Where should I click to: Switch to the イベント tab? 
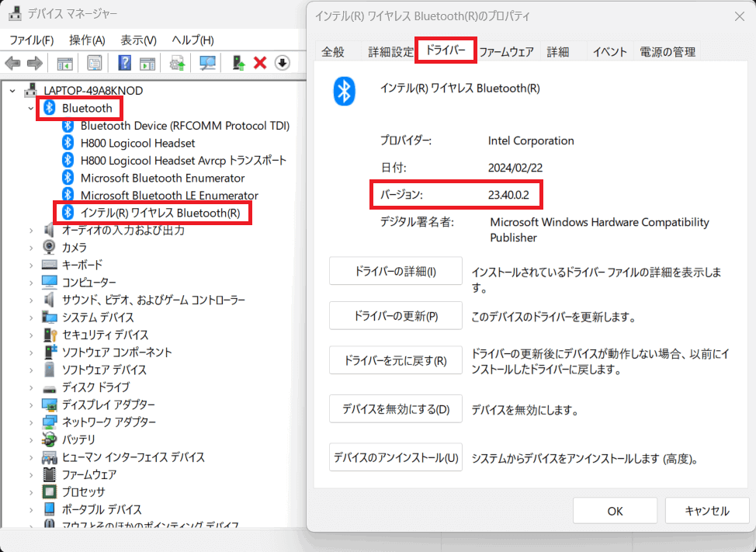click(x=609, y=51)
